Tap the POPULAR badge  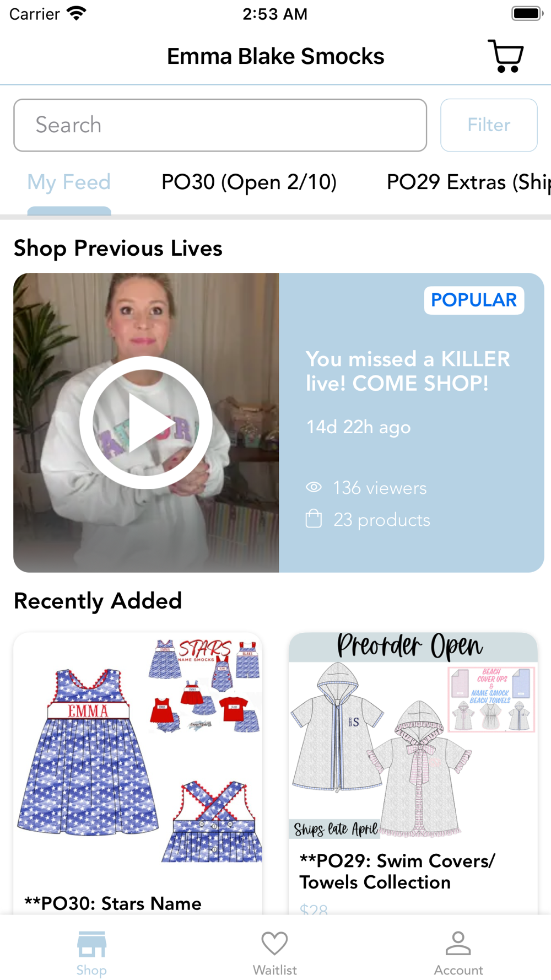coord(474,300)
